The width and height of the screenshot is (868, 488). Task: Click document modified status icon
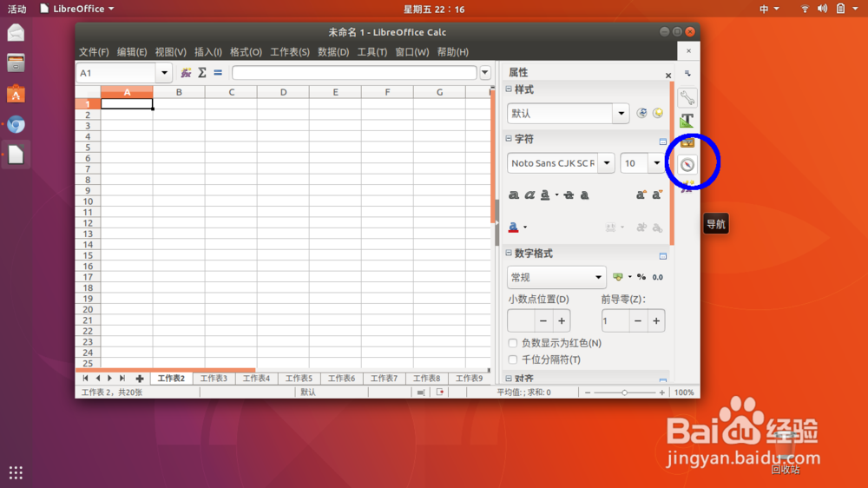click(440, 392)
